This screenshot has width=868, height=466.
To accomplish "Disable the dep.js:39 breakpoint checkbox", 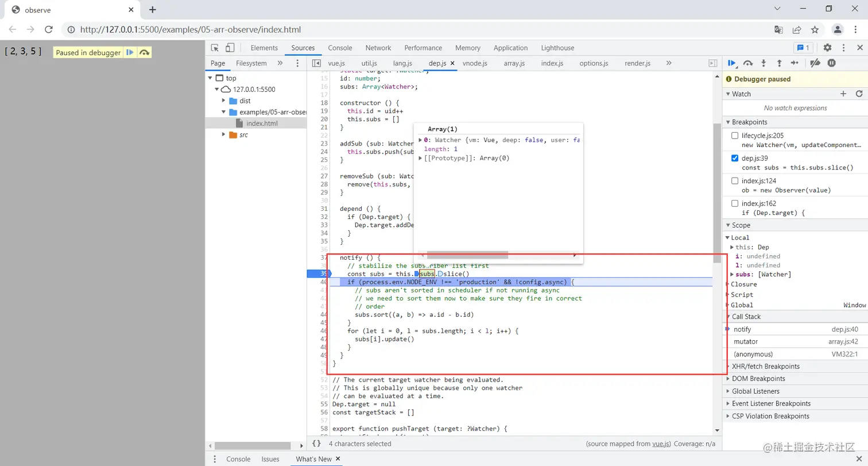I will point(735,158).
